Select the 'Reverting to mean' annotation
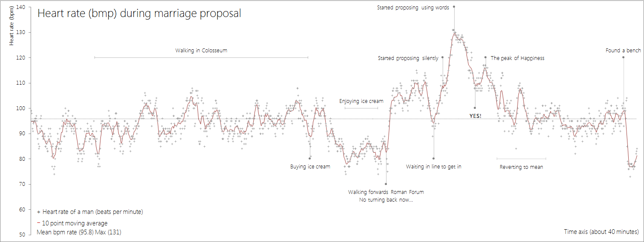 click(x=521, y=167)
